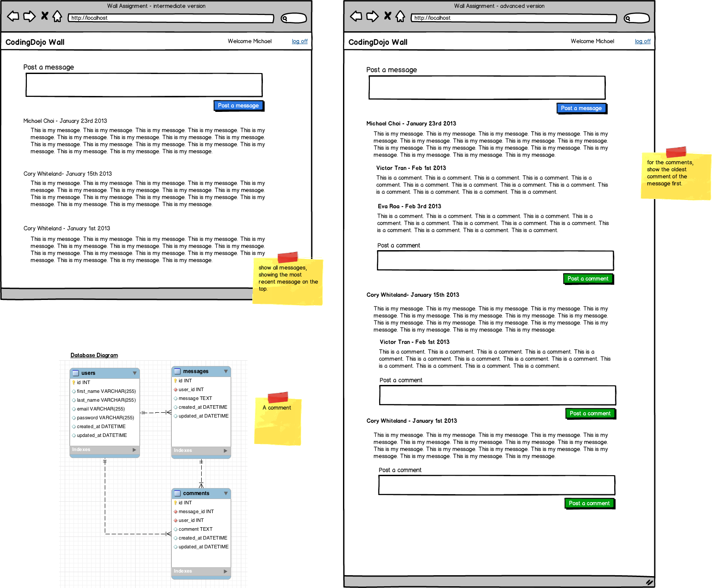Image resolution: width=712 pixels, height=588 pixels.
Task: Click log off in intermediate version
Action: coord(300,41)
